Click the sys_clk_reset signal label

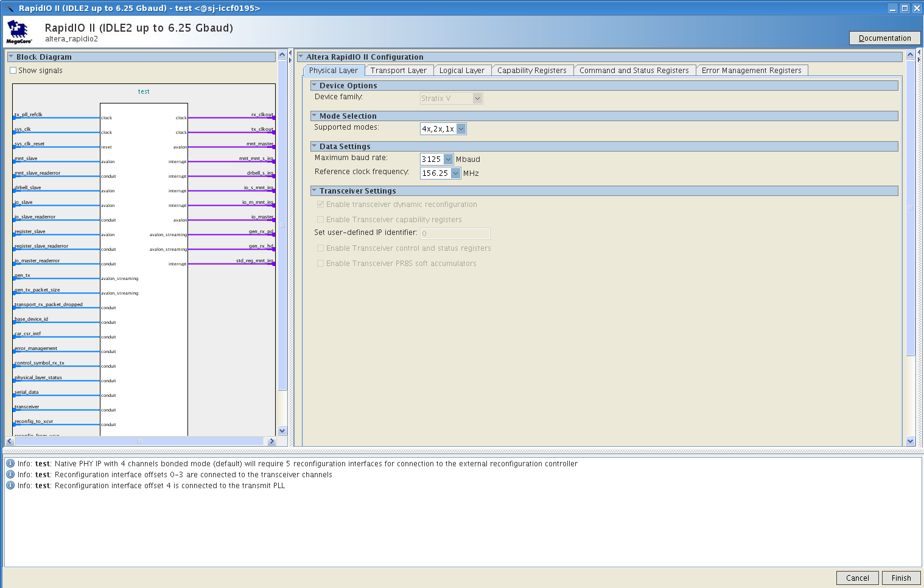pyautogui.click(x=29, y=144)
